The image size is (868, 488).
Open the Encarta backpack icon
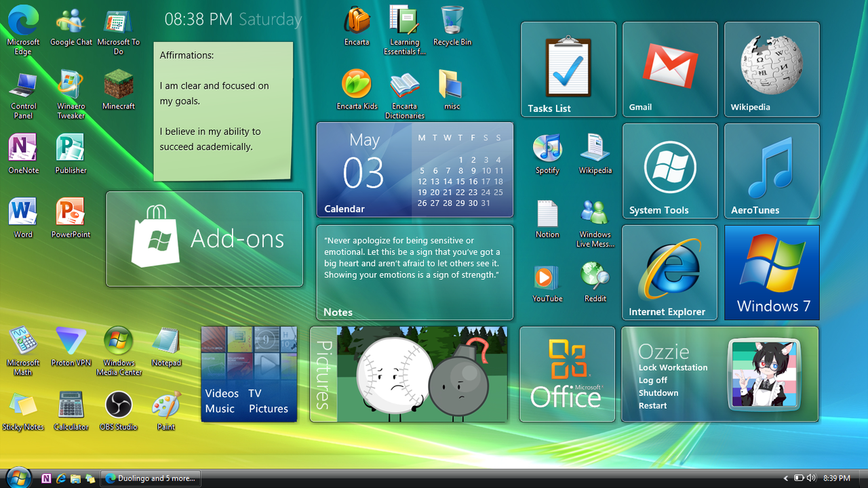pyautogui.click(x=357, y=26)
